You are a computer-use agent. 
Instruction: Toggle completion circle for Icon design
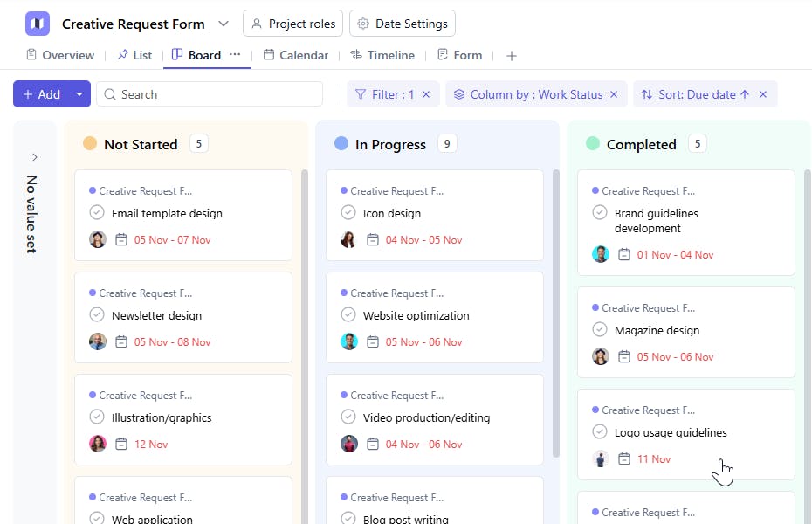point(348,213)
